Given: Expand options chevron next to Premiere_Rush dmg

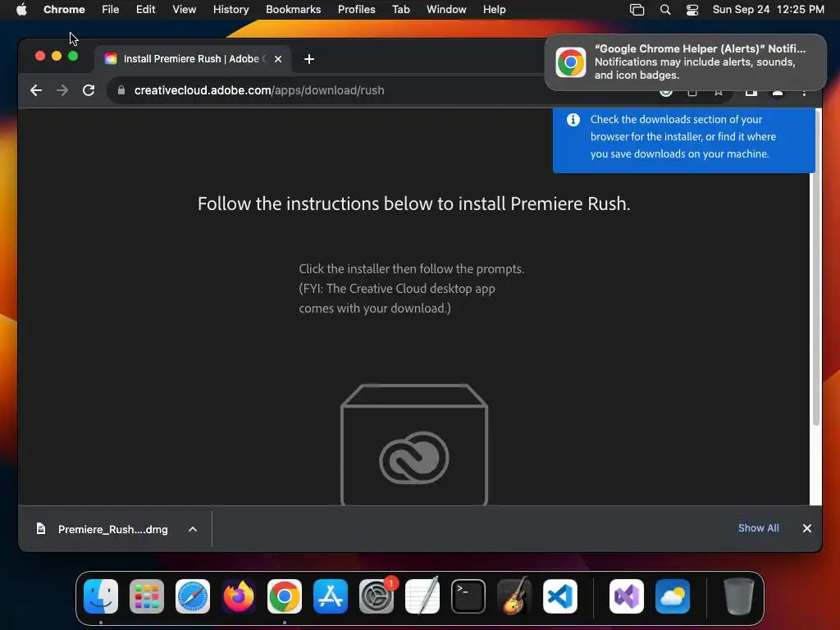Looking at the screenshot, I should click(193, 529).
